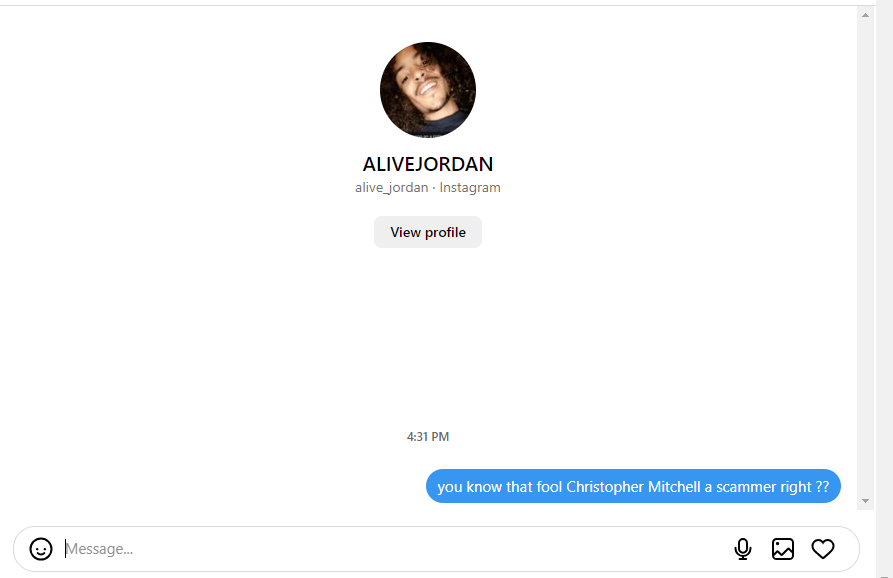The height and width of the screenshot is (578, 893).
Task: Click the 4:31 PM timestamp label
Action: point(428,437)
